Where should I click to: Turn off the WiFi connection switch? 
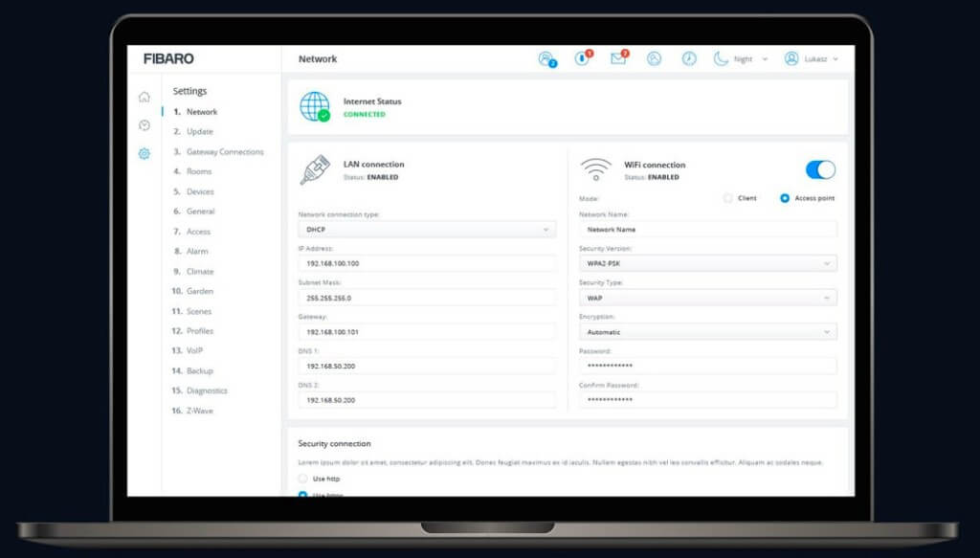[x=820, y=170]
